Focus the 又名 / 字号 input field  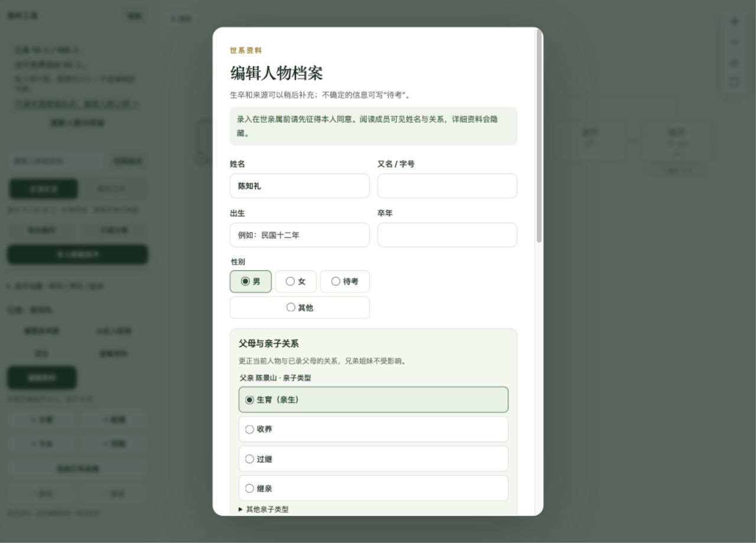click(447, 186)
